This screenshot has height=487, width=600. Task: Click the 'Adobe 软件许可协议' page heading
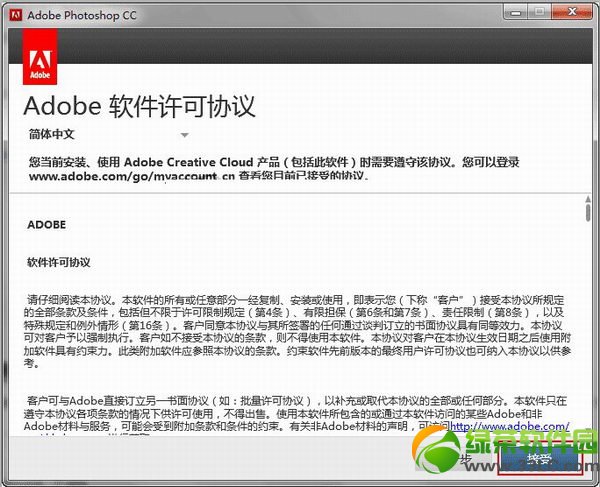pyautogui.click(x=139, y=106)
